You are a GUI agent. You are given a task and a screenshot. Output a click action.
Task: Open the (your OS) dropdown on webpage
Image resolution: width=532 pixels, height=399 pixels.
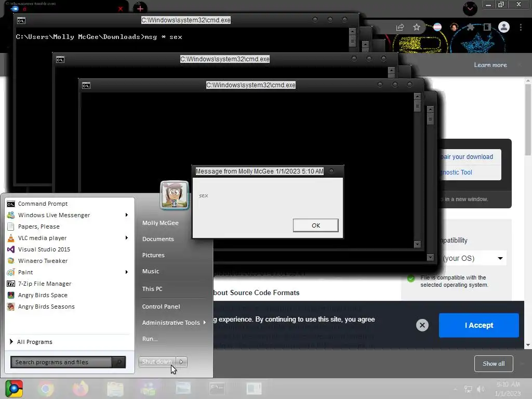[x=474, y=258]
